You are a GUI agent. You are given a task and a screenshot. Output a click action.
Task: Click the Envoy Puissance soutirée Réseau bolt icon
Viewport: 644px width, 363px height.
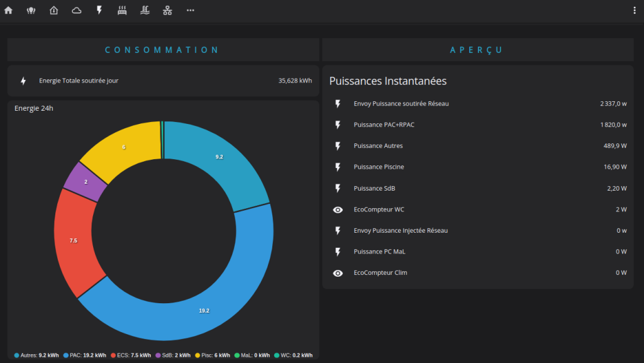coord(338,104)
